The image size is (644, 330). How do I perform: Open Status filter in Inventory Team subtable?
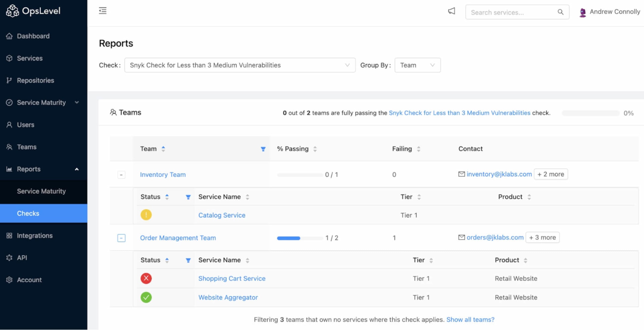pyautogui.click(x=188, y=197)
